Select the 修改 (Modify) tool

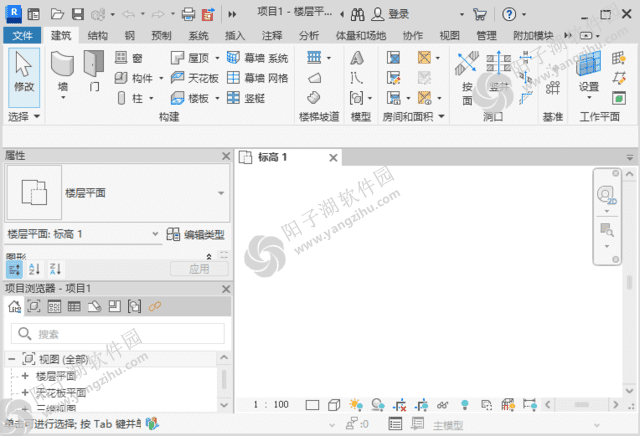click(x=24, y=78)
